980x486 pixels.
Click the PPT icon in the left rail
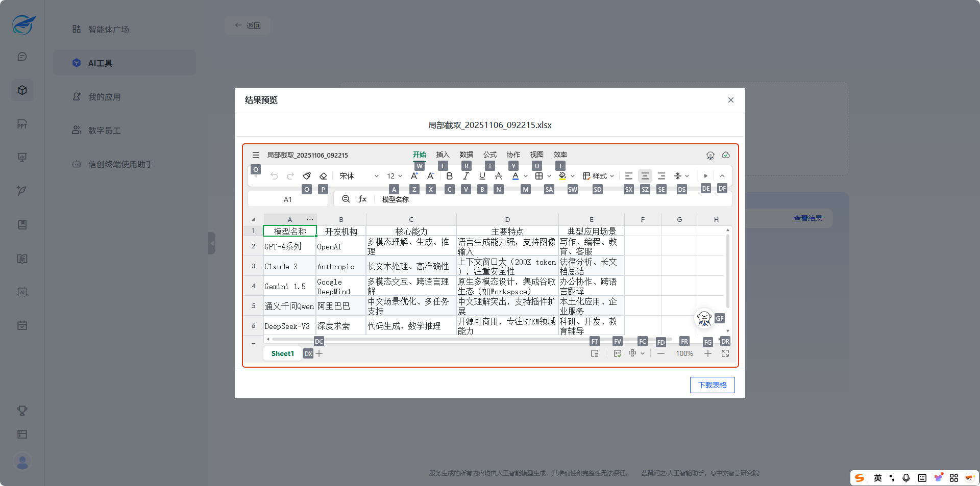click(x=22, y=124)
